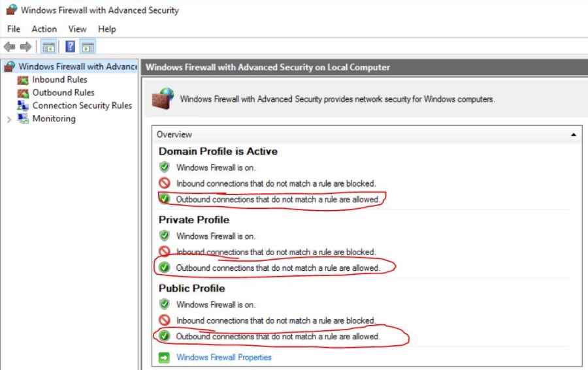
Task: Open the Windows Firewall Properties link
Action: click(x=224, y=358)
